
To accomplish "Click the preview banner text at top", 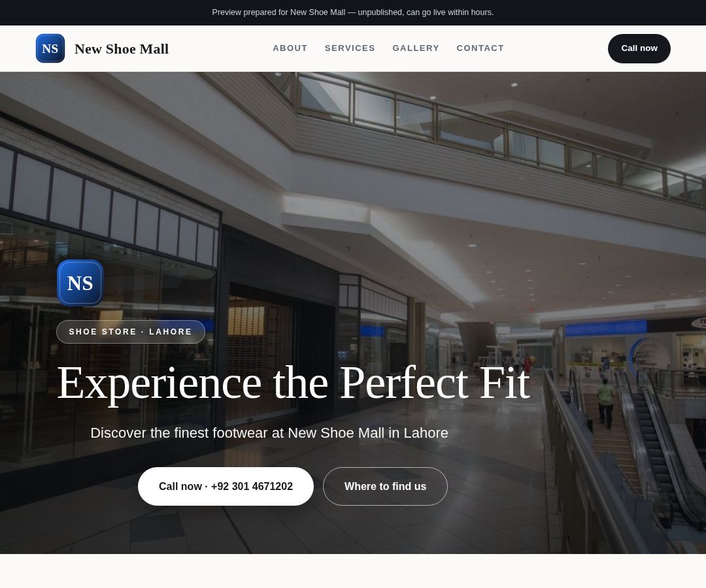I will tap(352, 12).
